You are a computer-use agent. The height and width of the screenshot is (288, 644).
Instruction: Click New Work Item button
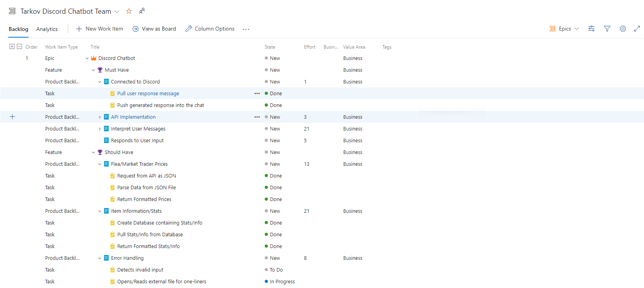100,29
